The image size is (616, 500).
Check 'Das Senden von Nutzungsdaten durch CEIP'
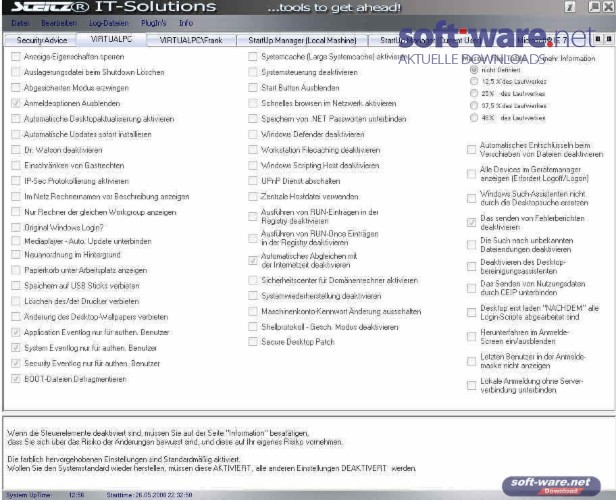471,288
